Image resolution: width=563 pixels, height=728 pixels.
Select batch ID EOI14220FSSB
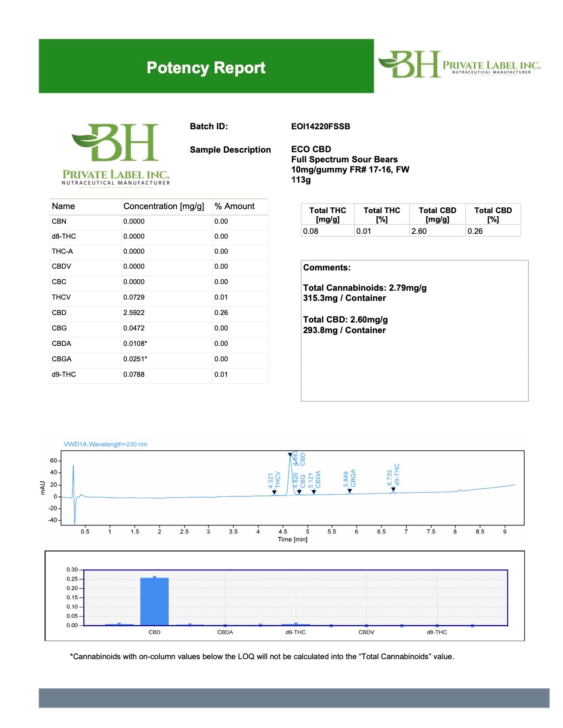[321, 127]
